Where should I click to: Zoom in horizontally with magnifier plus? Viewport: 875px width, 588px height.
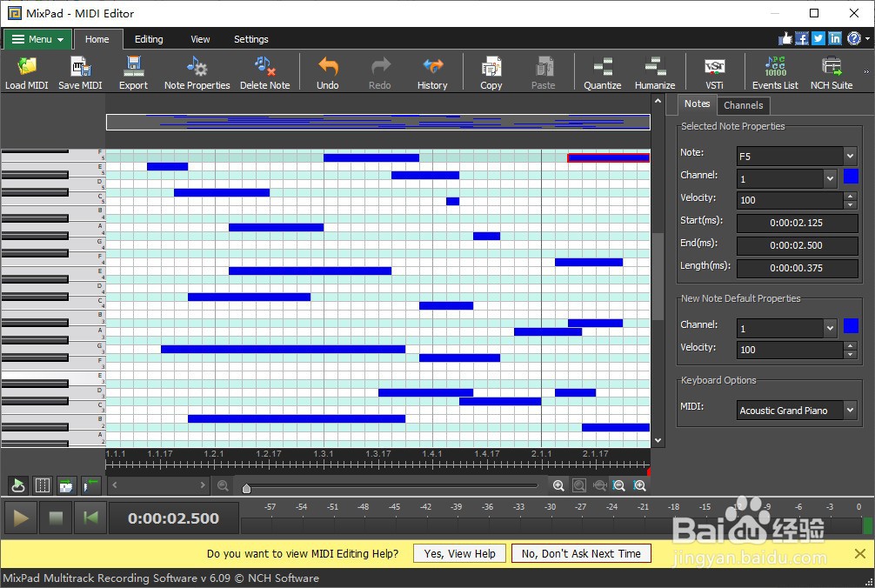click(x=558, y=485)
